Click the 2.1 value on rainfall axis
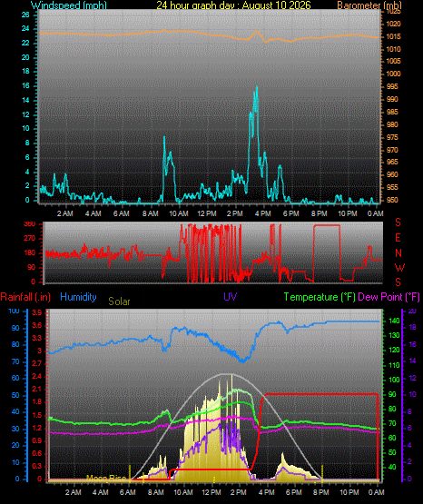This screenshot has width=423, height=504. pyautogui.click(x=37, y=390)
